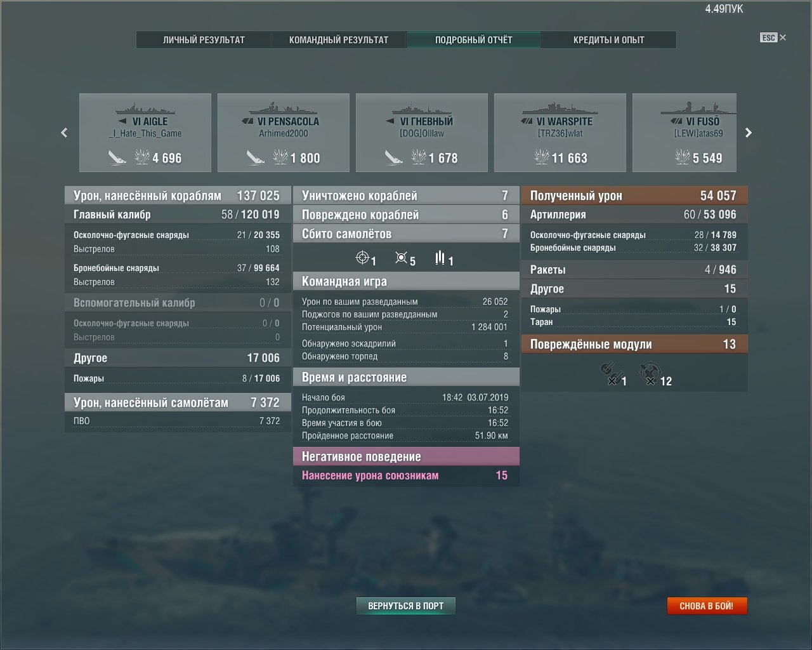Click sunk ship icon on ГНЕВНЫЙ card
Screen dimensions: 812x650
[x=393, y=157]
